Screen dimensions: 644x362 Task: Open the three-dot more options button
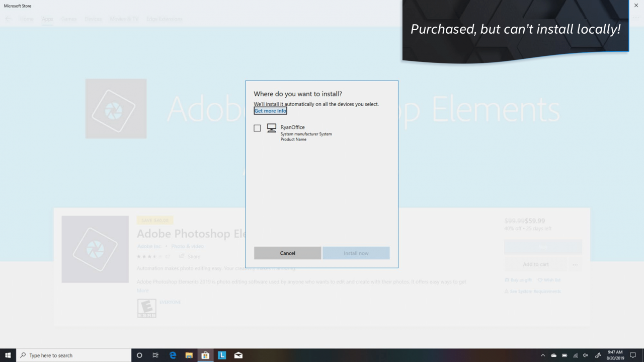(575, 264)
